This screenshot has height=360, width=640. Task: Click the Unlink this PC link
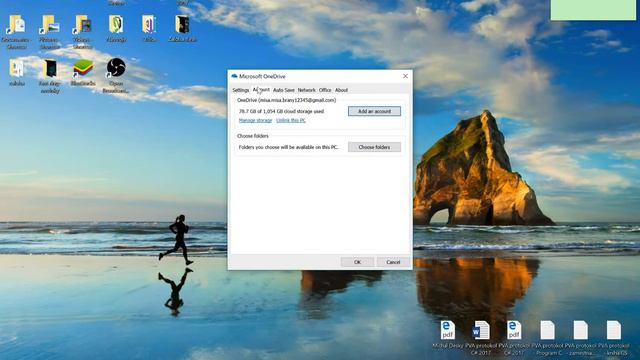[291, 120]
